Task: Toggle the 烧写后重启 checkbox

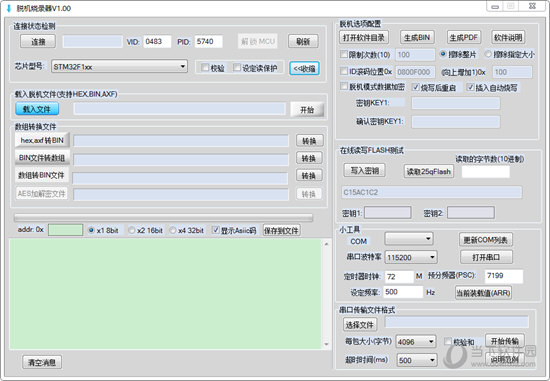Action: 416,87
